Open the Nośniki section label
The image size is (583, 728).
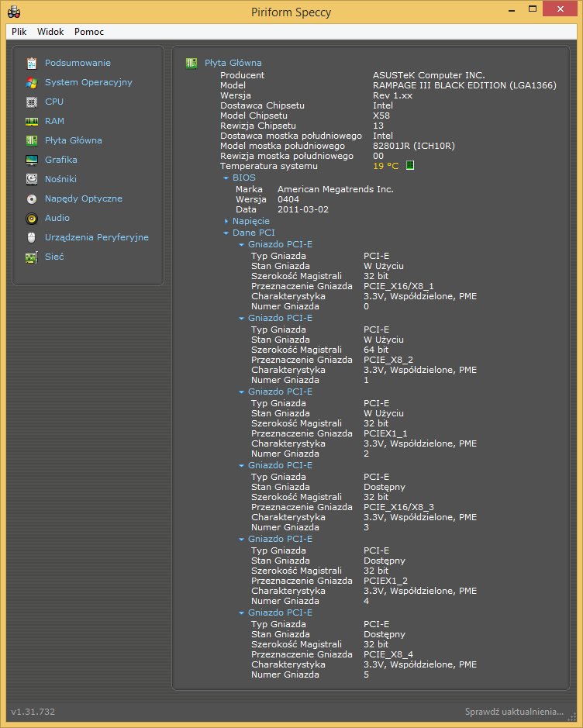tap(60, 179)
